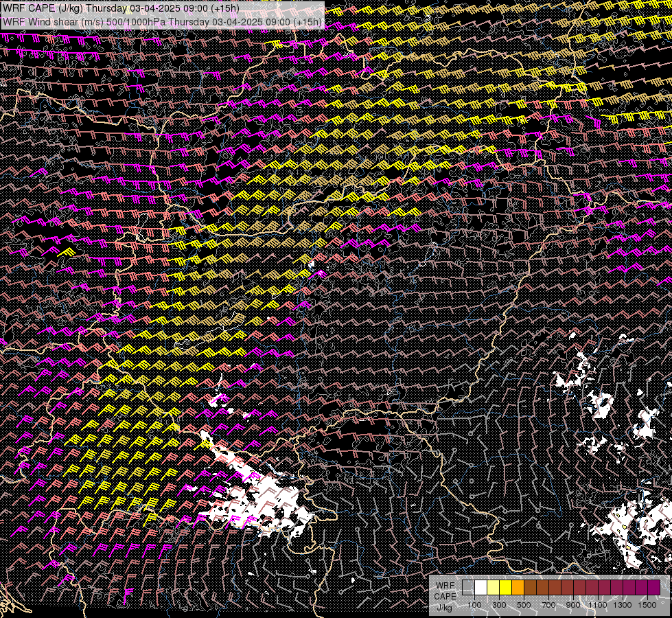The width and height of the screenshot is (672, 618).
Task: Click the orange CAPE legend swatch
Action: [518, 587]
